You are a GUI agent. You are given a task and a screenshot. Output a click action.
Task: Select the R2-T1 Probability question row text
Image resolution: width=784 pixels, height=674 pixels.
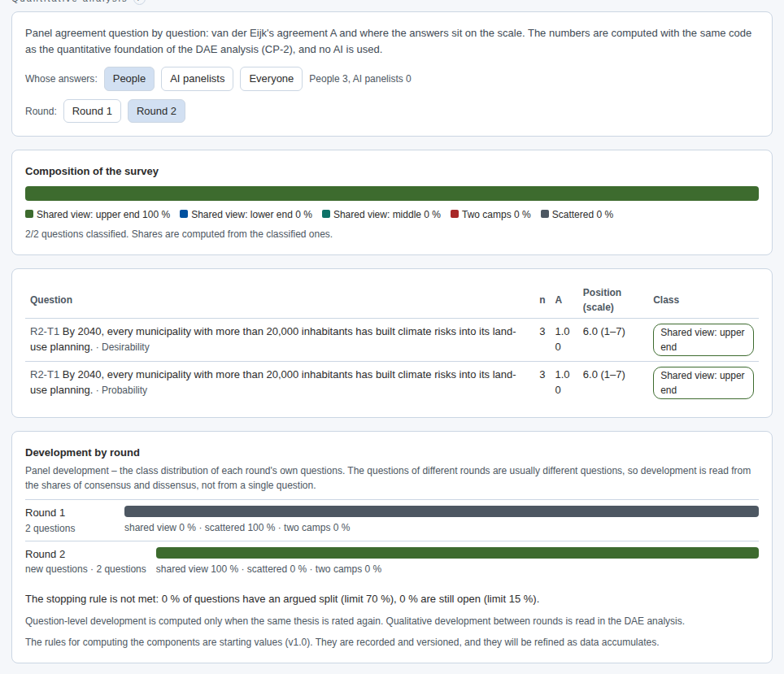click(x=273, y=382)
